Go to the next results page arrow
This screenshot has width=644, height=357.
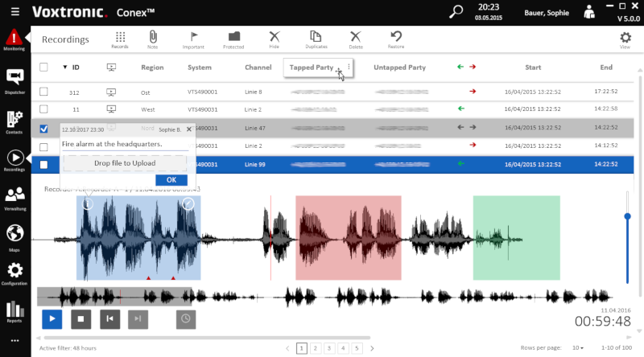pyautogui.click(x=372, y=348)
